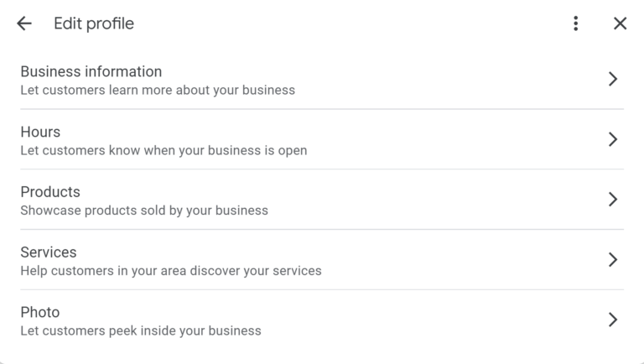Image resolution: width=644 pixels, height=364 pixels.
Task: Choose the Products heading
Action: pyautogui.click(x=50, y=192)
